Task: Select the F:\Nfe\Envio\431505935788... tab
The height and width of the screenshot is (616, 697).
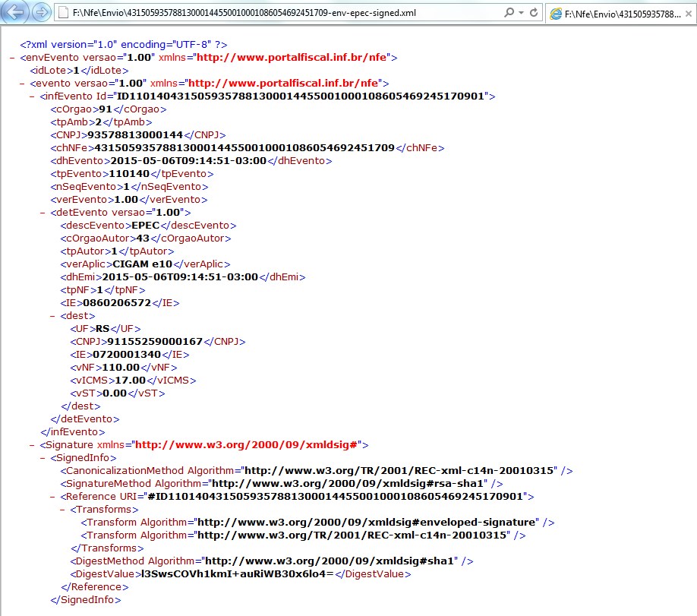Action: click(x=623, y=14)
